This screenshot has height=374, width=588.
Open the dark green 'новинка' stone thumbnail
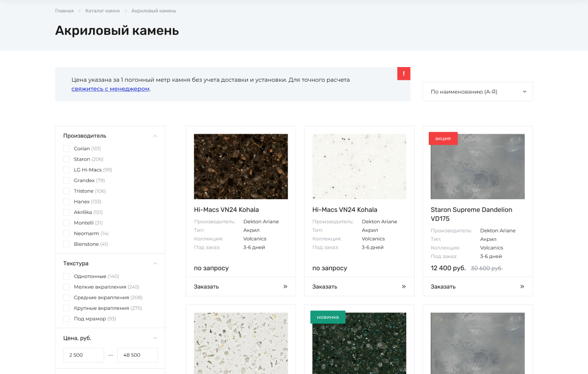pyautogui.click(x=359, y=343)
